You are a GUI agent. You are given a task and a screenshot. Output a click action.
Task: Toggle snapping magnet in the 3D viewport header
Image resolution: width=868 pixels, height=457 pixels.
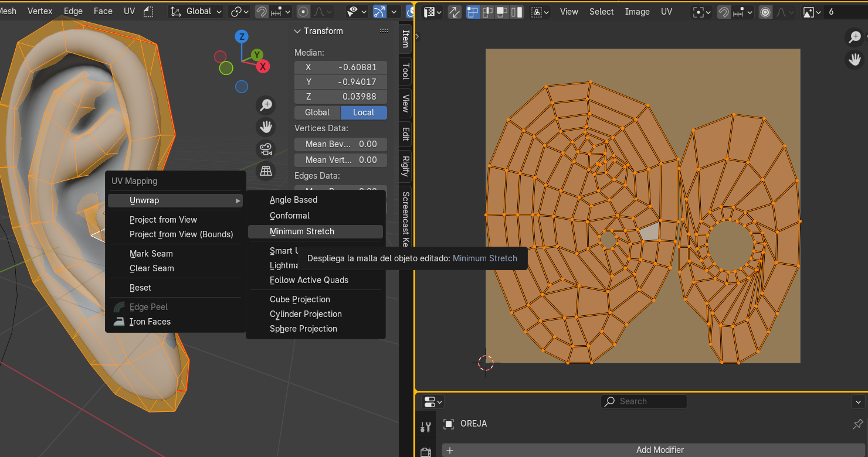[262, 12]
